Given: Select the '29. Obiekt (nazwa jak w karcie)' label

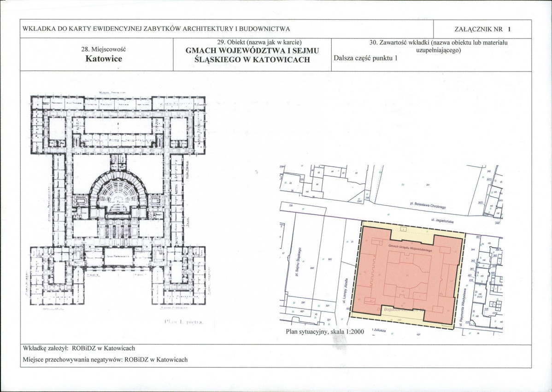Looking at the screenshot, I should pyautogui.click(x=252, y=43).
